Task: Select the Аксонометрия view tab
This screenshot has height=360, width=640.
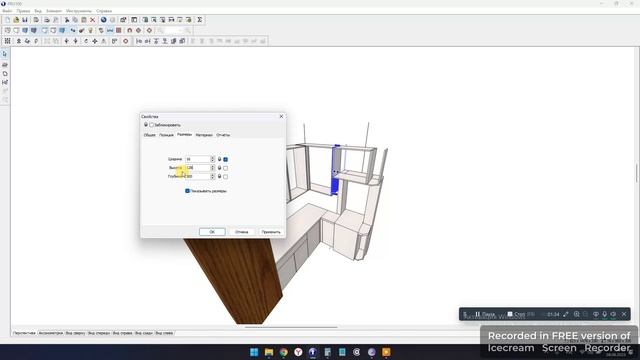Action: pyautogui.click(x=51, y=333)
